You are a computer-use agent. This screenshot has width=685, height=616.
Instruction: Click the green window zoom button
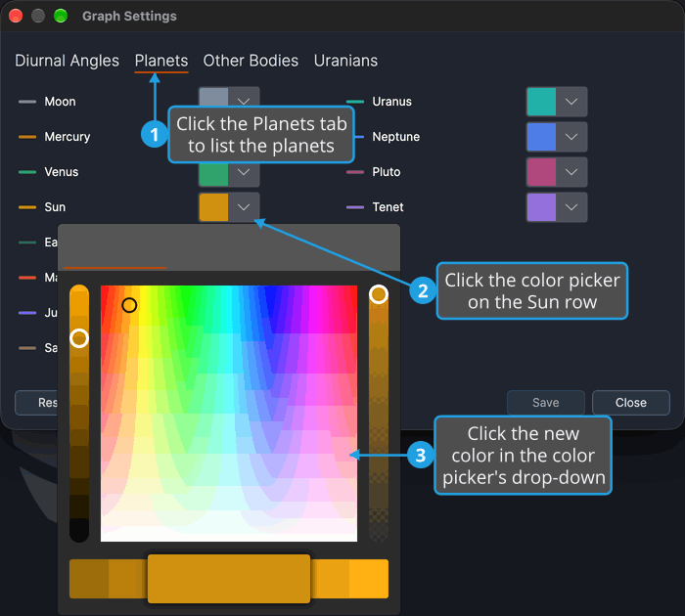pos(61,16)
